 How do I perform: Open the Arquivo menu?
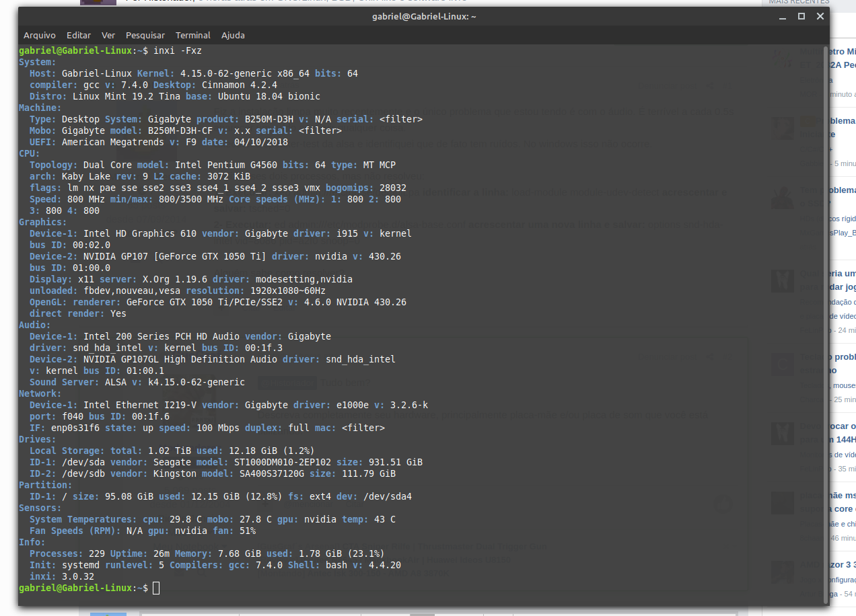point(40,35)
